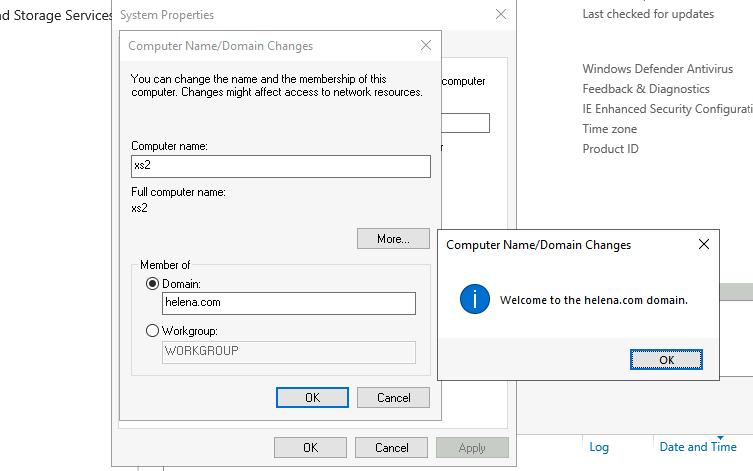Viewport: 753px width, 471px height.
Task: Select the Domain radio button
Action: click(152, 284)
